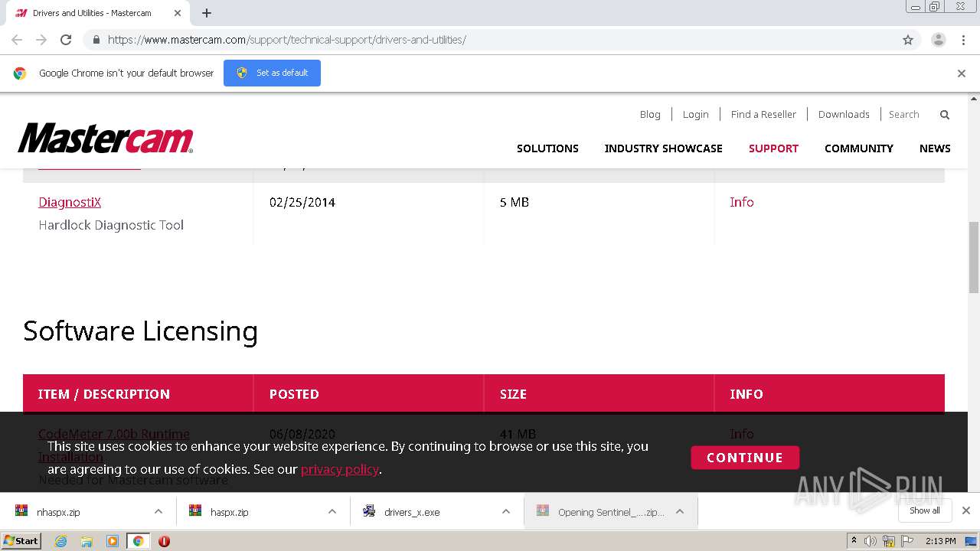Click the padlock site info icon

pyautogui.click(x=96, y=40)
